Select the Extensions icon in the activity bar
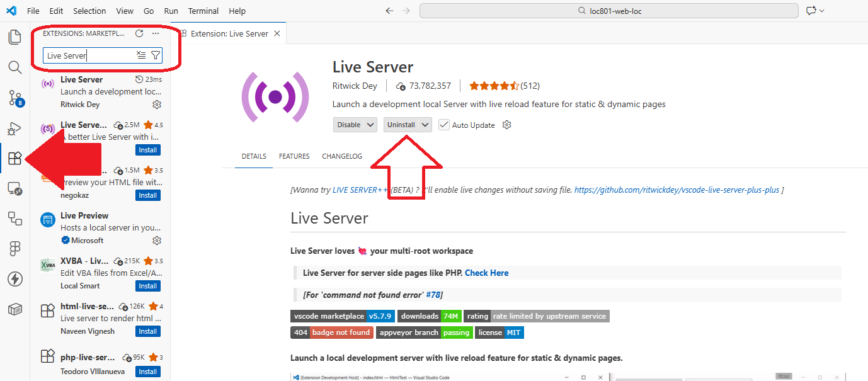868x381 pixels. pyautogui.click(x=14, y=159)
